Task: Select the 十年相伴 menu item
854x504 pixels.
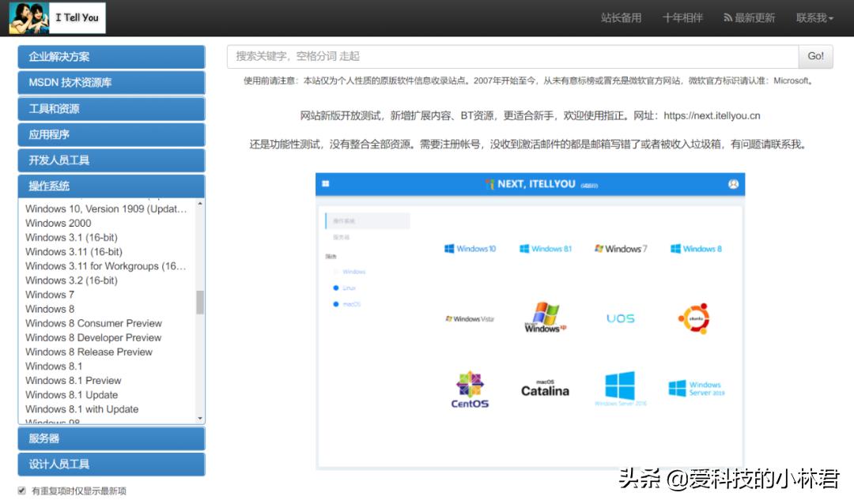Action: coord(682,17)
